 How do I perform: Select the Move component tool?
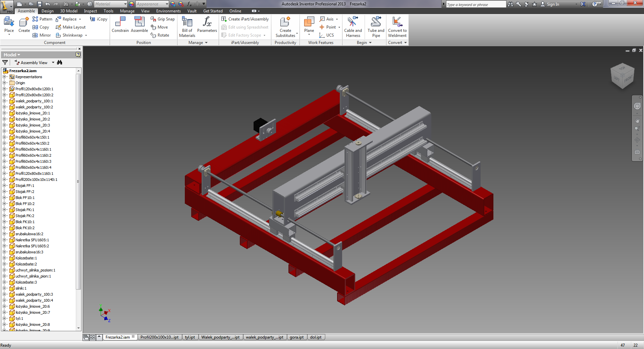click(x=159, y=27)
